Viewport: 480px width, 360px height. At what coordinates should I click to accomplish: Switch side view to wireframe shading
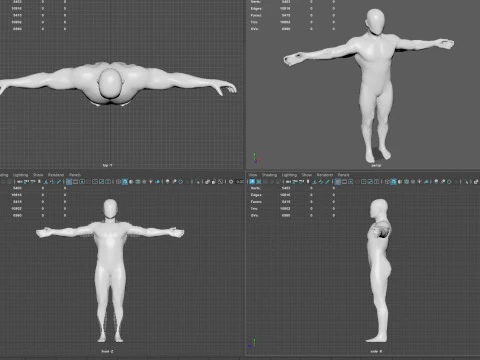387,182
